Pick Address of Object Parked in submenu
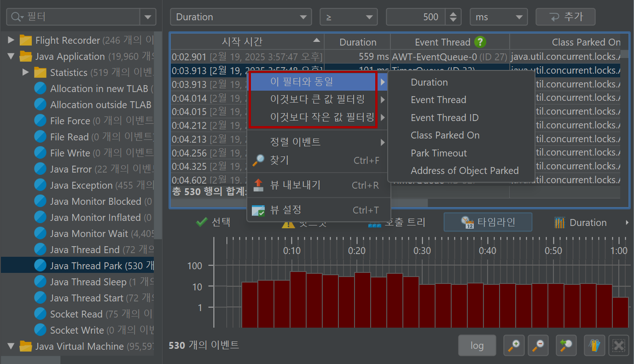Viewport: 634px width, 364px height. (461, 171)
